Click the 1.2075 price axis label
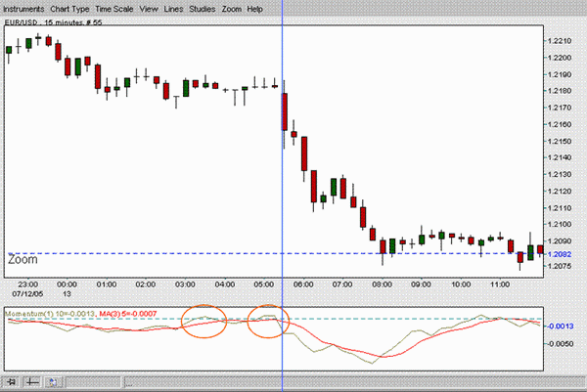This screenshot has height=392, width=587. coord(560,266)
